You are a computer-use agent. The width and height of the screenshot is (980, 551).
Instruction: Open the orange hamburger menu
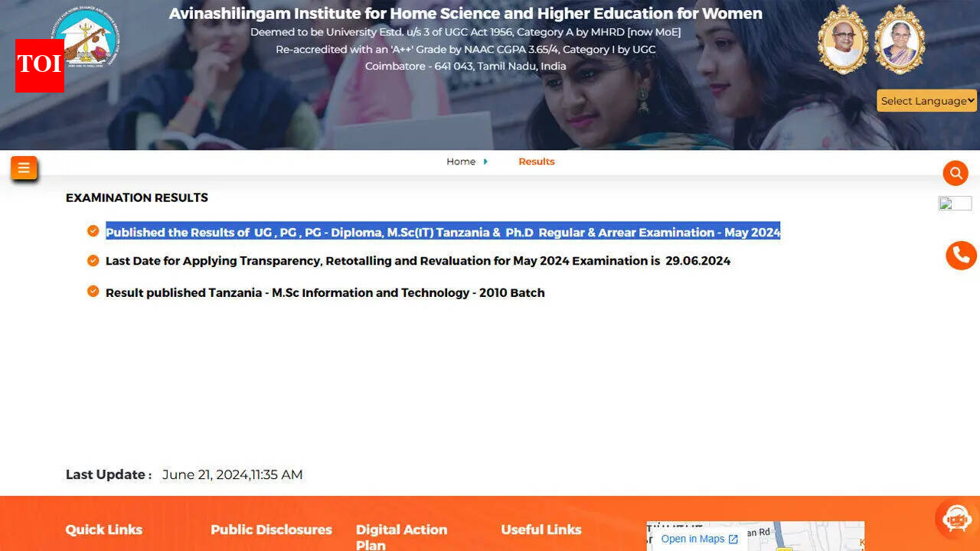point(24,168)
